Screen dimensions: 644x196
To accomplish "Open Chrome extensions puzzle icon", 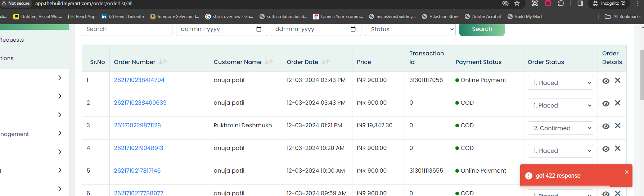I will (561, 3).
